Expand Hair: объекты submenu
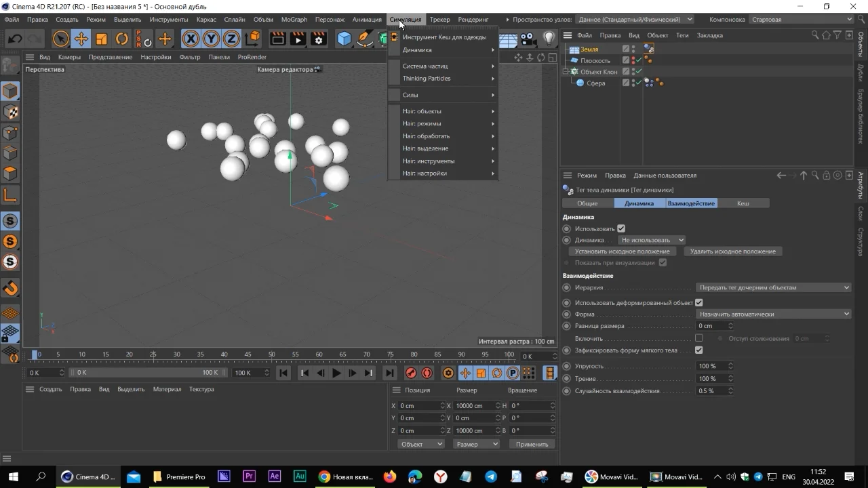Screen dimensions: 868x488 443,111
